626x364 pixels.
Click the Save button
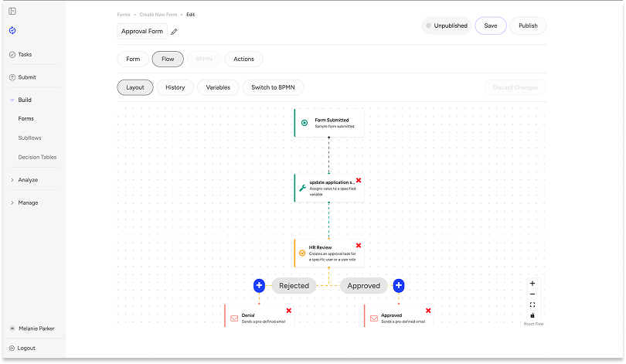[x=491, y=26]
